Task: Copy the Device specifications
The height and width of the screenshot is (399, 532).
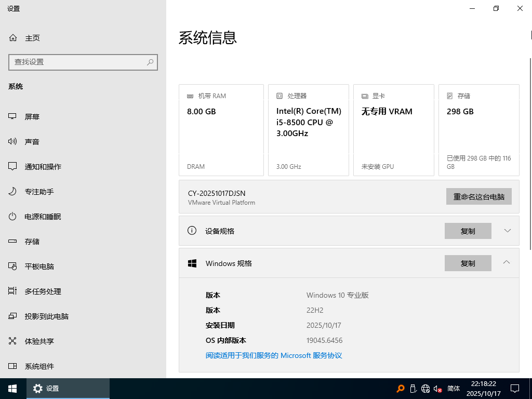Action: [468, 231]
